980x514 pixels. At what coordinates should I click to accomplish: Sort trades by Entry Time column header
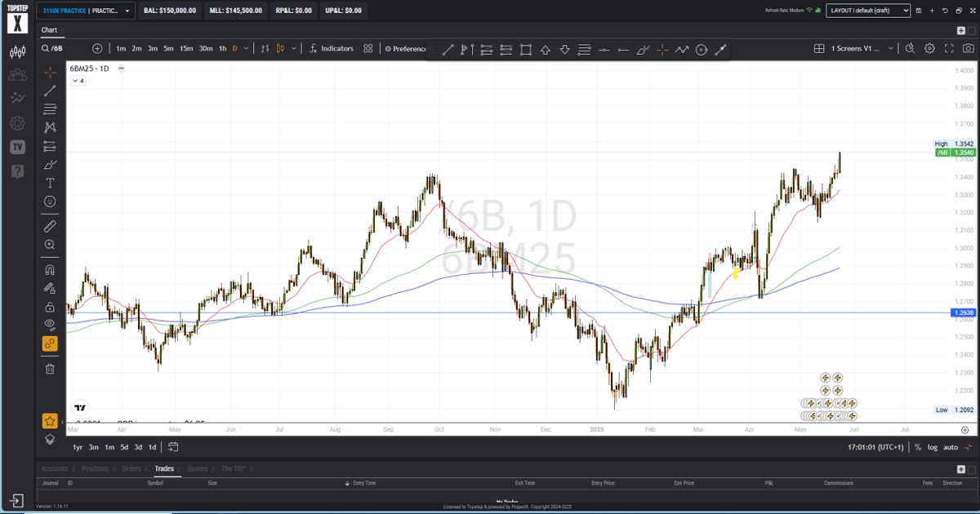(364, 483)
